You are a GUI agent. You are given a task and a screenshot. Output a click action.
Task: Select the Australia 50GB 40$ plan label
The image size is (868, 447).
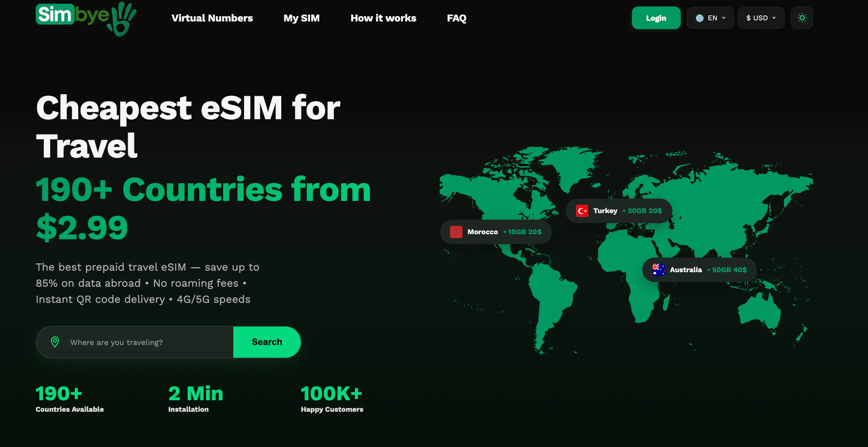[x=700, y=270]
